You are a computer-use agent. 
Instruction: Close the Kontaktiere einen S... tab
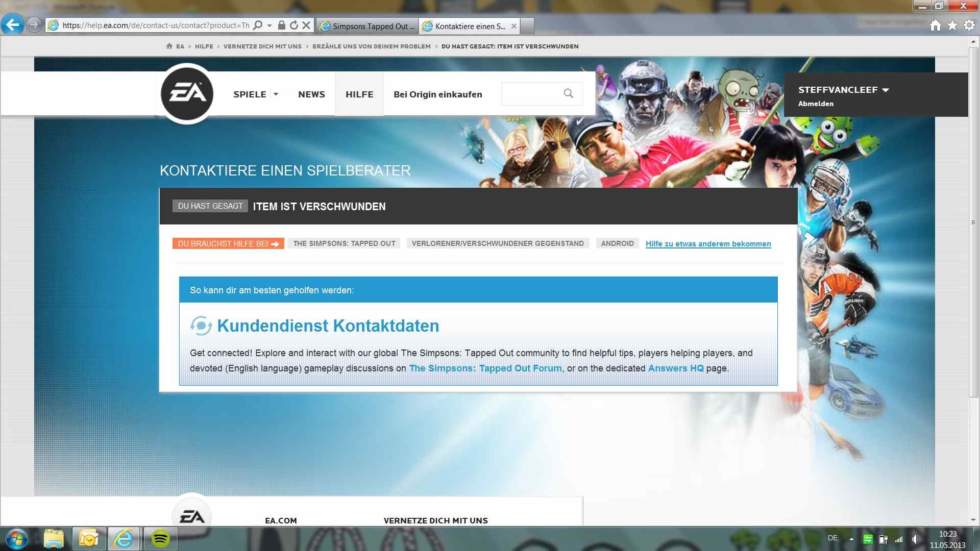[514, 26]
